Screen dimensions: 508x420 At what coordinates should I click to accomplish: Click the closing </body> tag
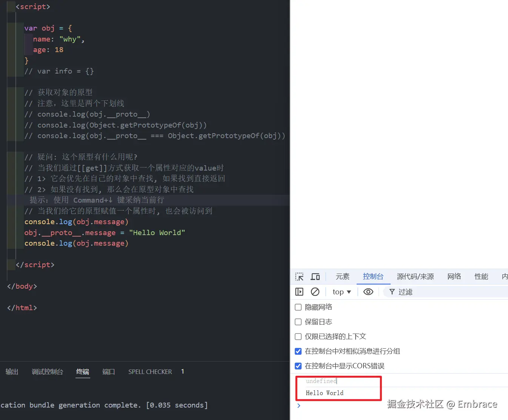(x=22, y=286)
